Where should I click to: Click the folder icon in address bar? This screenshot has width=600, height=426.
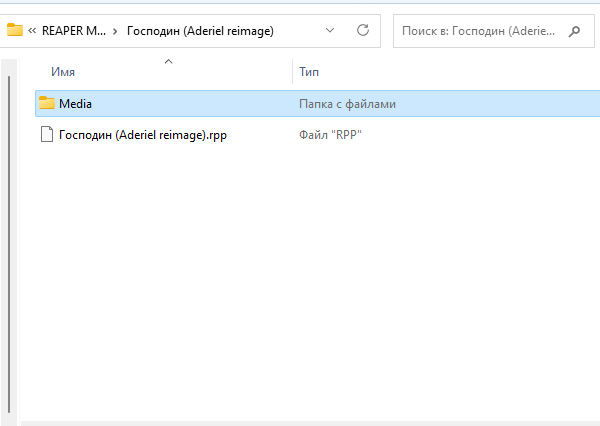tap(15, 30)
